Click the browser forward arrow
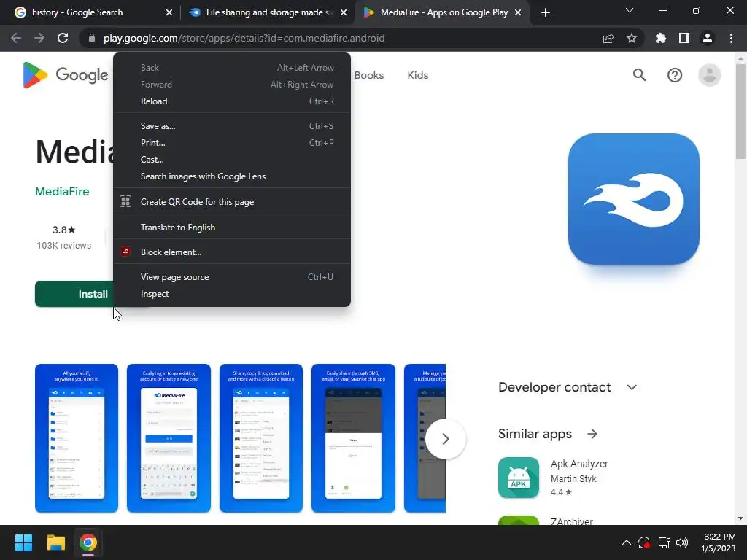Image resolution: width=747 pixels, height=560 pixels. (x=39, y=38)
